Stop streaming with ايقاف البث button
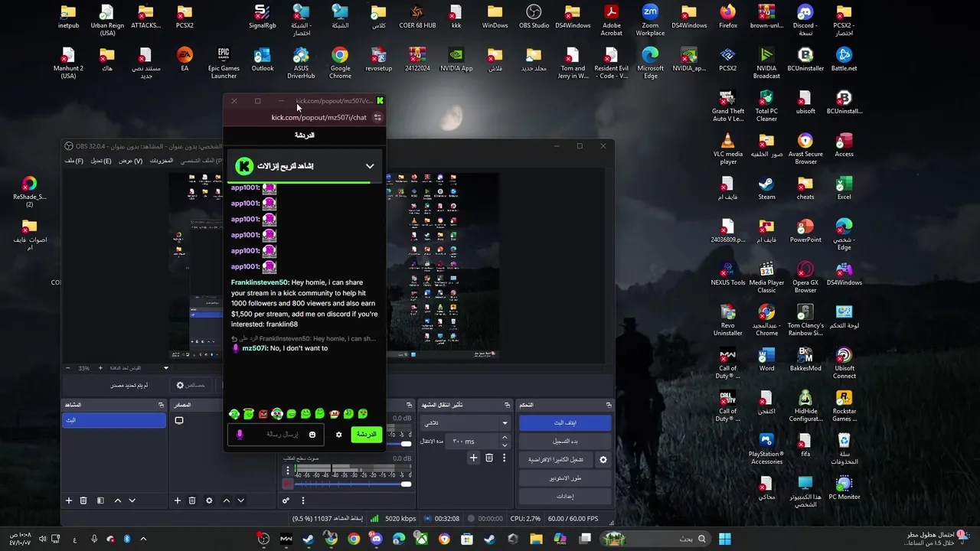The width and height of the screenshot is (980, 551). click(x=565, y=422)
